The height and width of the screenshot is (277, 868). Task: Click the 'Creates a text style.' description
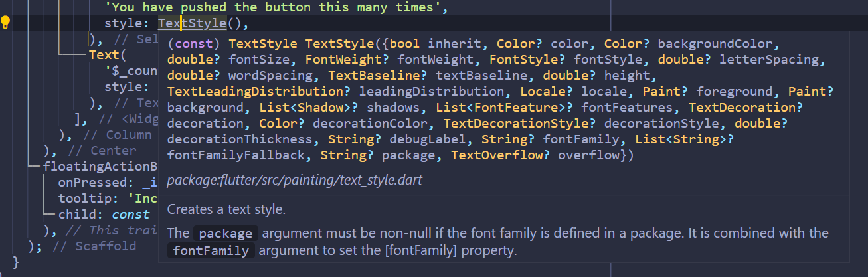tap(226, 209)
